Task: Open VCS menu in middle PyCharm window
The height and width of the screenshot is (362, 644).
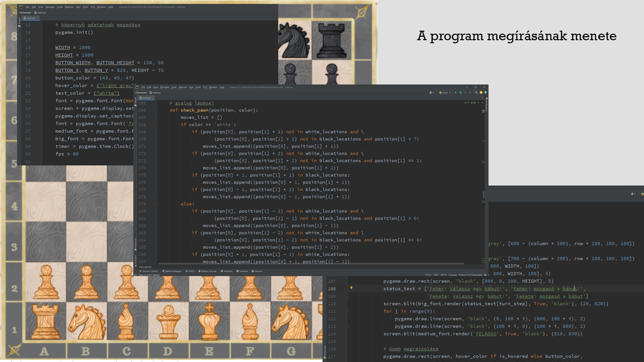Action: click(x=205, y=87)
